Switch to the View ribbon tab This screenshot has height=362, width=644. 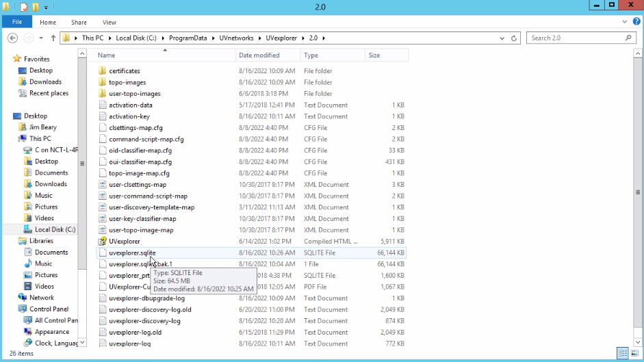pos(110,22)
